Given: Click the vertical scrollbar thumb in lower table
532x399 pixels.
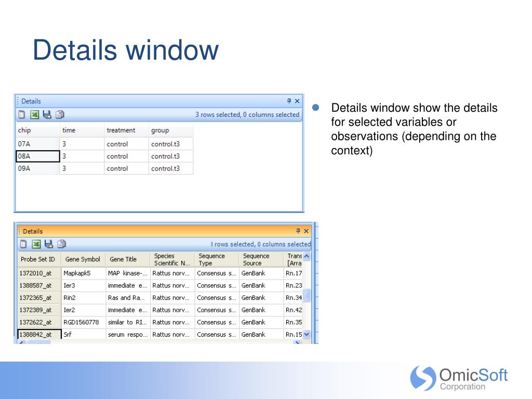Looking at the screenshot, I should point(307,295).
